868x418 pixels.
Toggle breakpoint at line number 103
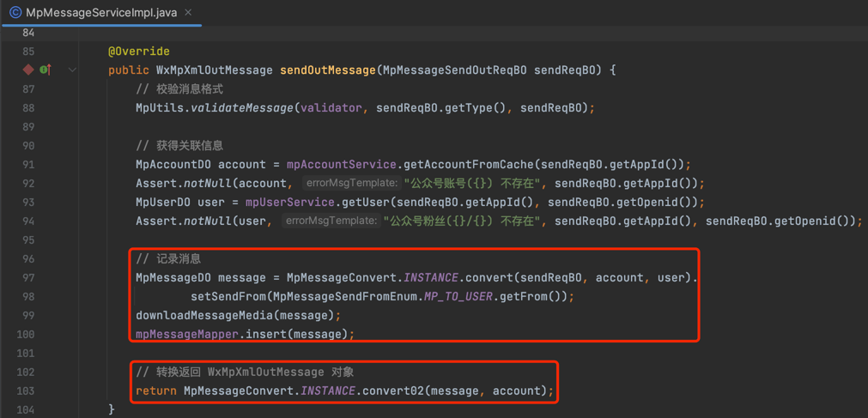pyautogui.click(x=28, y=391)
